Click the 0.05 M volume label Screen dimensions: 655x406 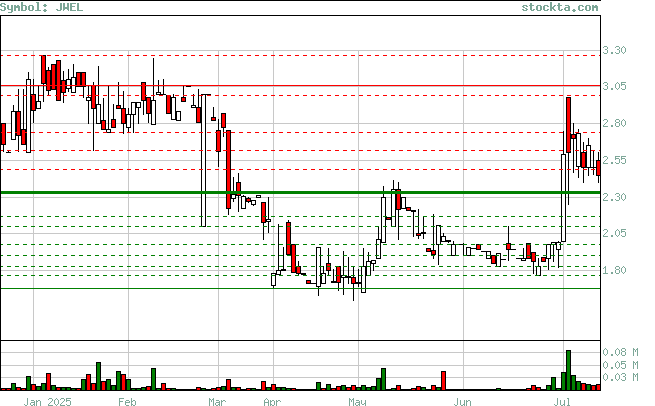(620, 365)
